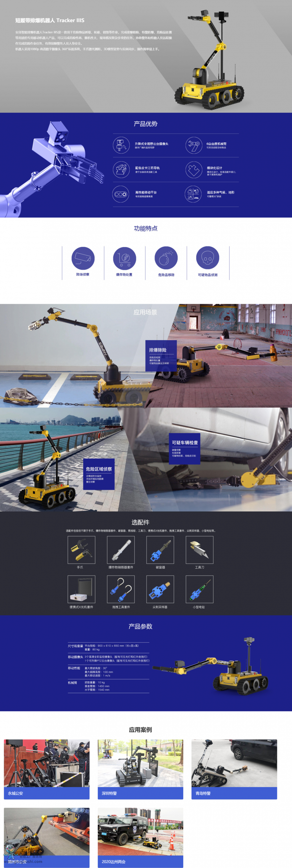The width and height of the screenshot is (292, 868).
Task: Select the 高性能移动平台 track icon
Action: [121, 194]
